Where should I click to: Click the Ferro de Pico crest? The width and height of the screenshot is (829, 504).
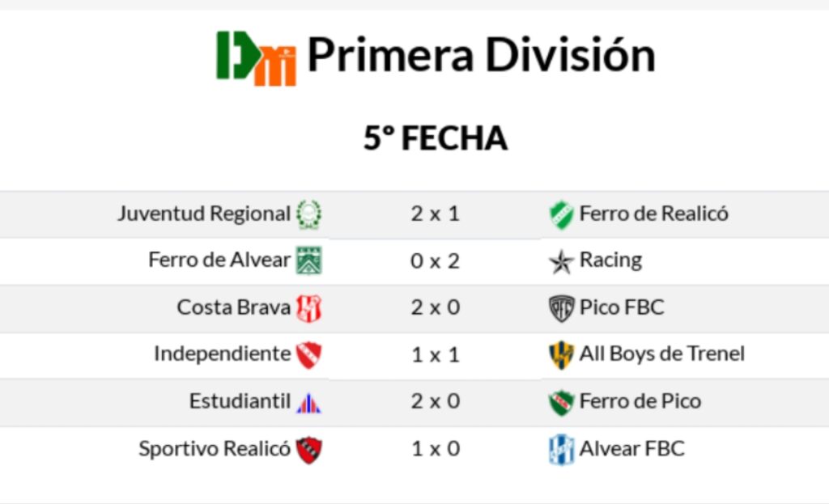561,402
